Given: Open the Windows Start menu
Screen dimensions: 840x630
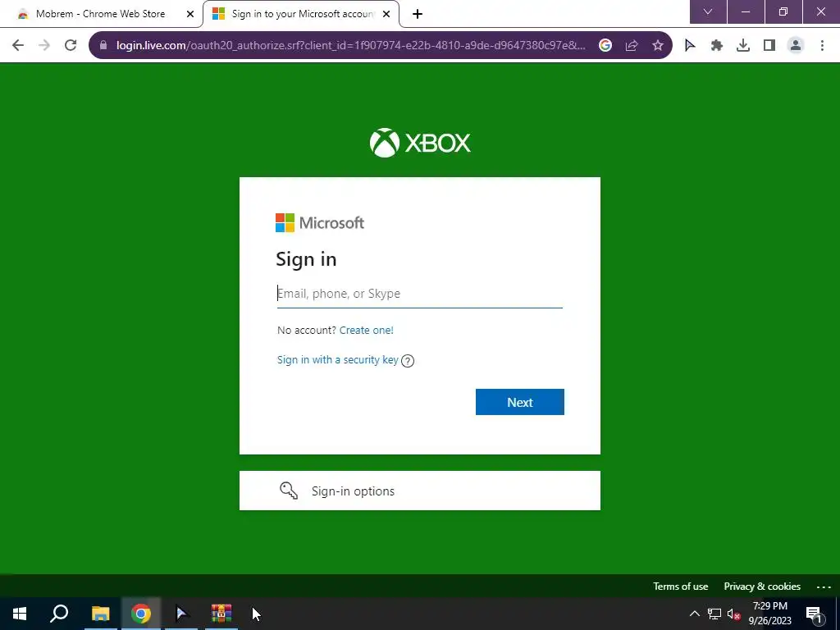Looking at the screenshot, I should (20, 614).
